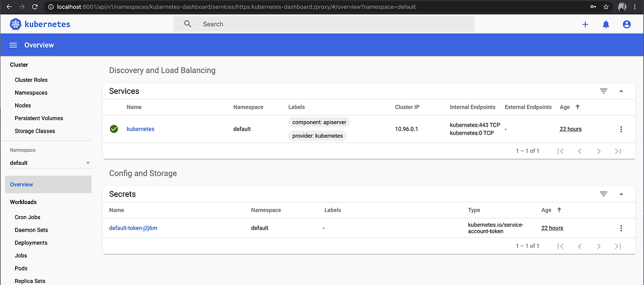Open Pods in sidebar

tap(21, 268)
